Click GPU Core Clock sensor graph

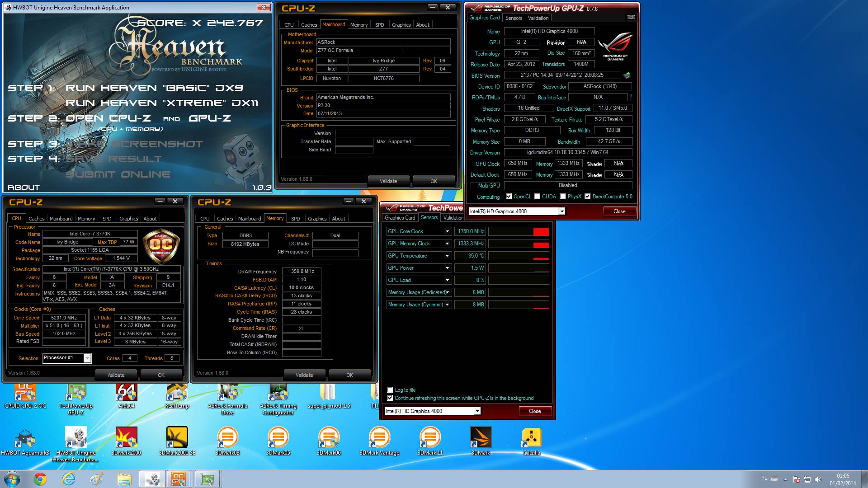click(519, 231)
